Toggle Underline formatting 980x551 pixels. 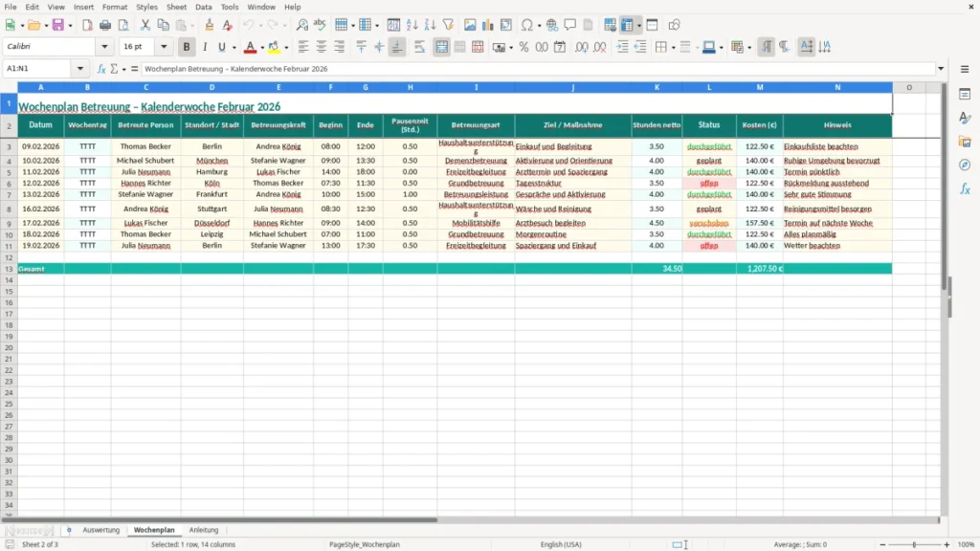pos(221,47)
